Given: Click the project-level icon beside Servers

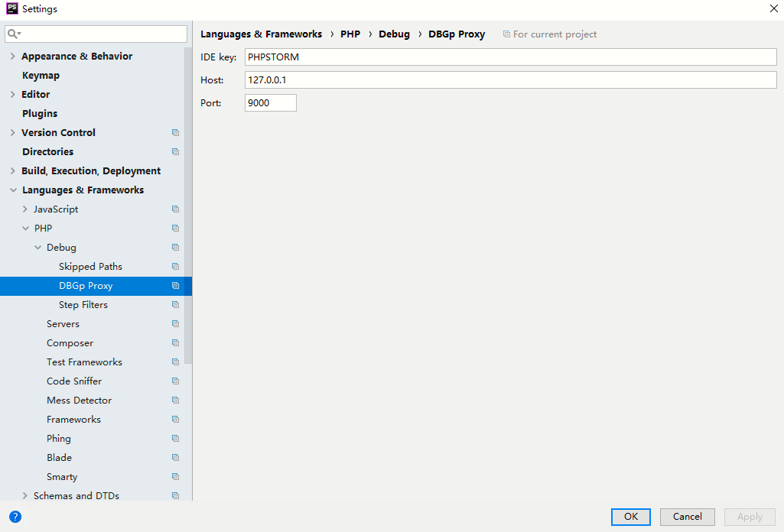Looking at the screenshot, I should [175, 323].
